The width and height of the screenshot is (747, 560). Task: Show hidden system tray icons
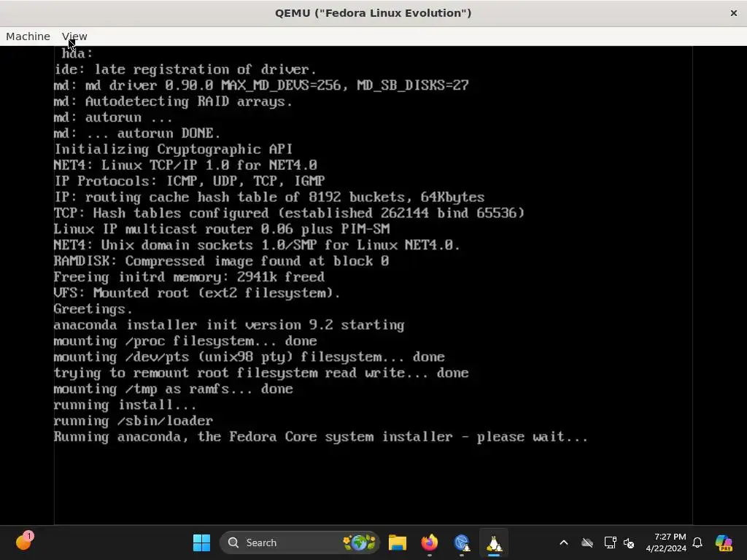(564, 542)
